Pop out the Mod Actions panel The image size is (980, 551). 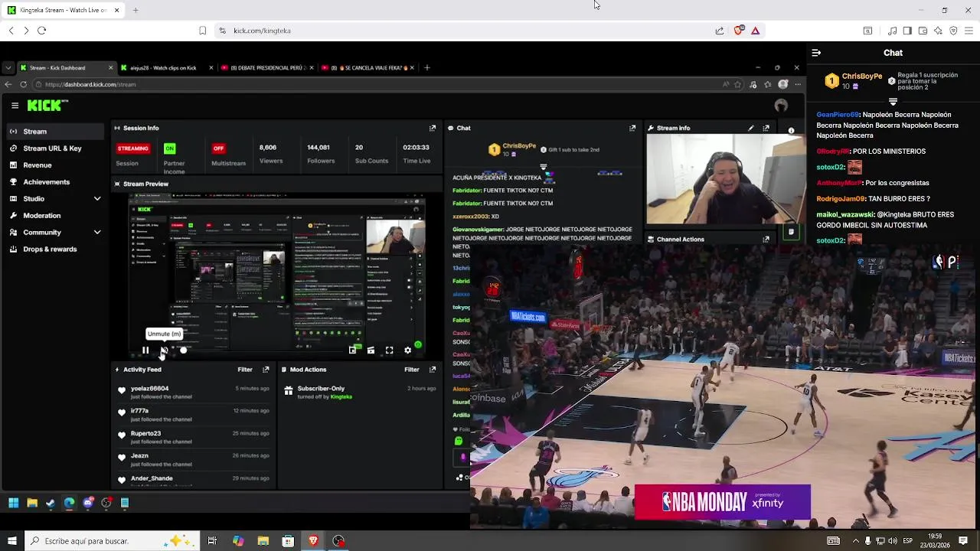433,370
